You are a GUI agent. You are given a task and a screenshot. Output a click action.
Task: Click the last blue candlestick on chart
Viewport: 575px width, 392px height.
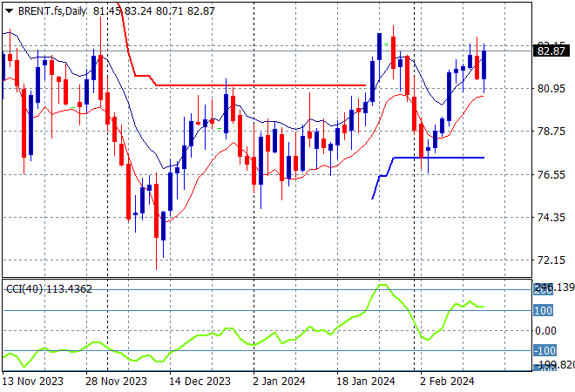(484, 65)
